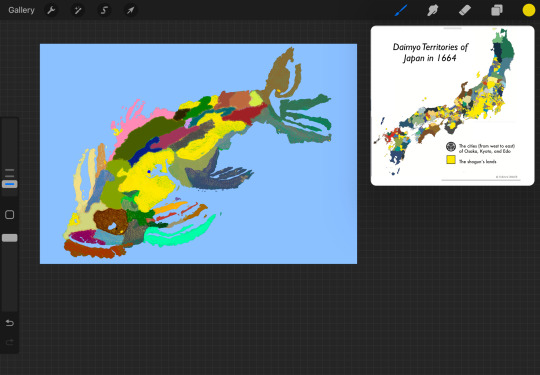
Task: Undo the last stroke
Action: coord(10,323)
